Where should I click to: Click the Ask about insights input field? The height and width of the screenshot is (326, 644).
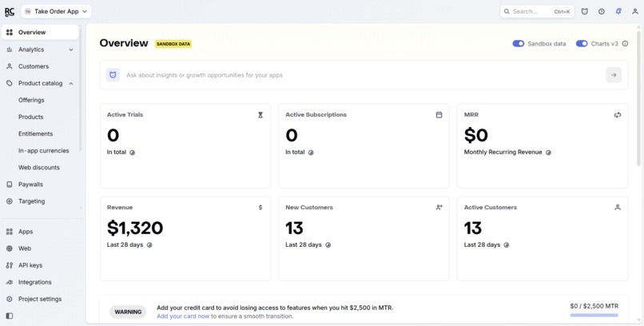point(364,75)
